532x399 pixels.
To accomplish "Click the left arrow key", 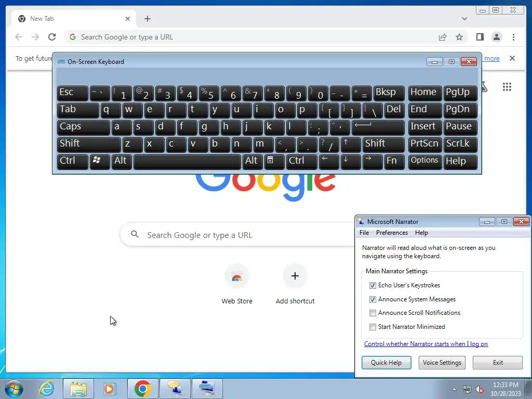I will click(329, 162).
